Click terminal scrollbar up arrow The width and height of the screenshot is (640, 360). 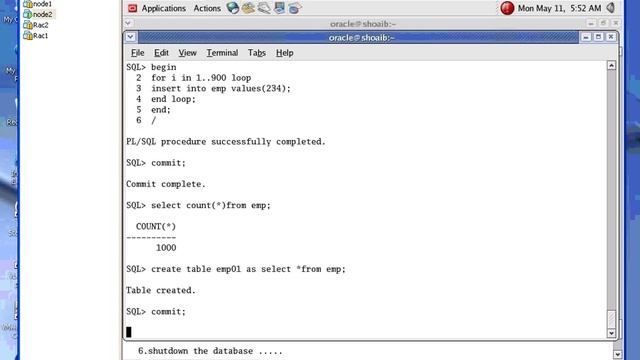[x=611, y=65]
